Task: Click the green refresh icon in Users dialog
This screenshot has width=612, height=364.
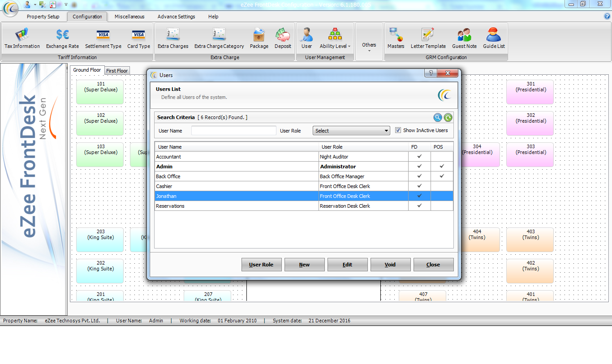Action: [448, 118]
